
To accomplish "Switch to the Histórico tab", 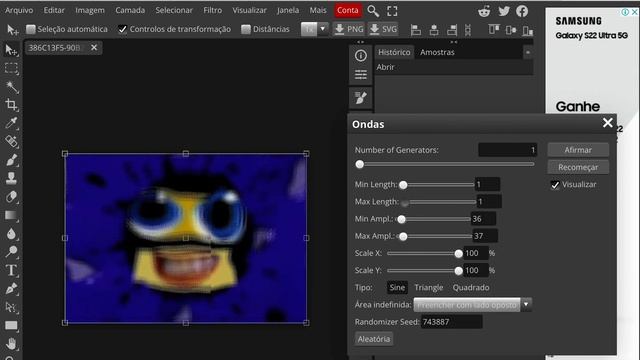I will pos(394,52).
